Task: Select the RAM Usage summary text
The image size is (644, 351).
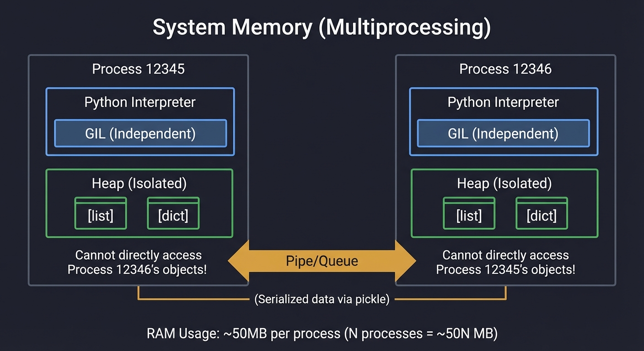Action: [322, 334]
